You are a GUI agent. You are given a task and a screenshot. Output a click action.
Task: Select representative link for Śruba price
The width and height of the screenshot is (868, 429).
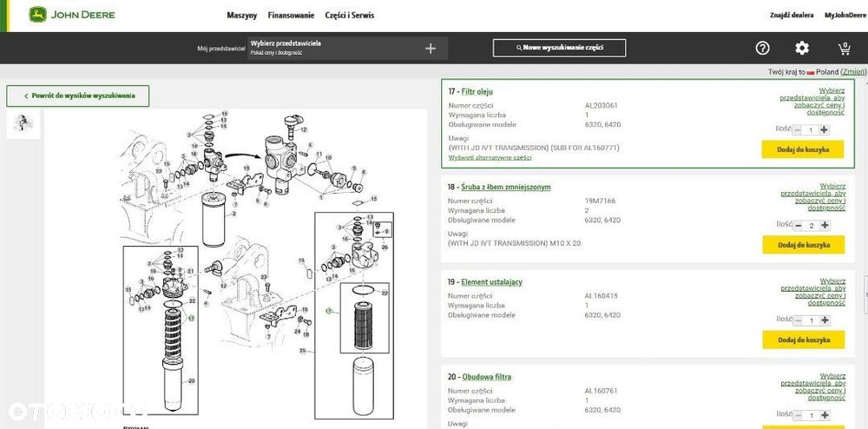point(812,197)
